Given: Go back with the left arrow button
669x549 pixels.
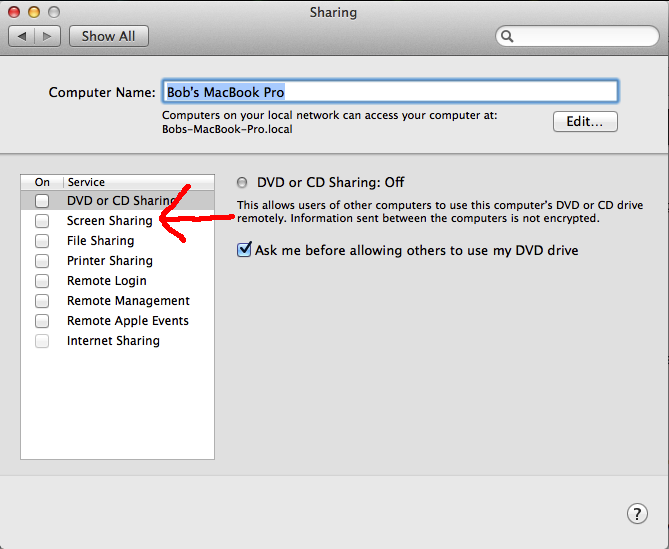Looking at the screenshot, I should [x=21, y=36].
